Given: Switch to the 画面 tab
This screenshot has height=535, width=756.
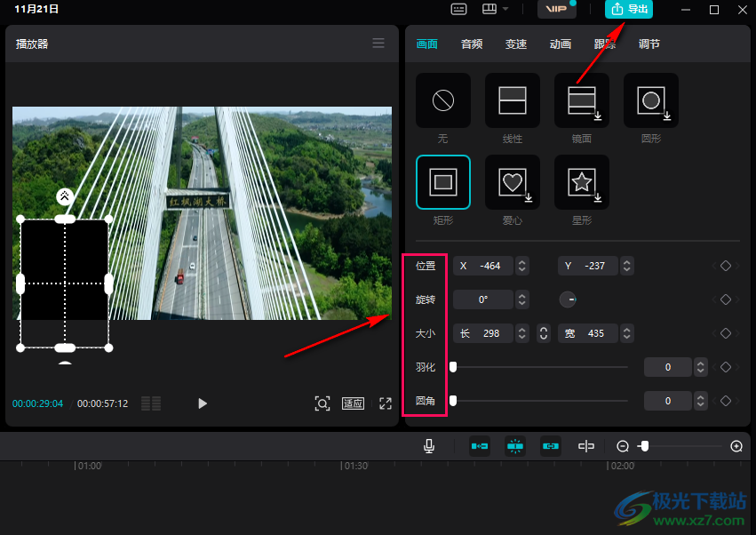Looking at the screenshot, I should click(x=426, y=44).
